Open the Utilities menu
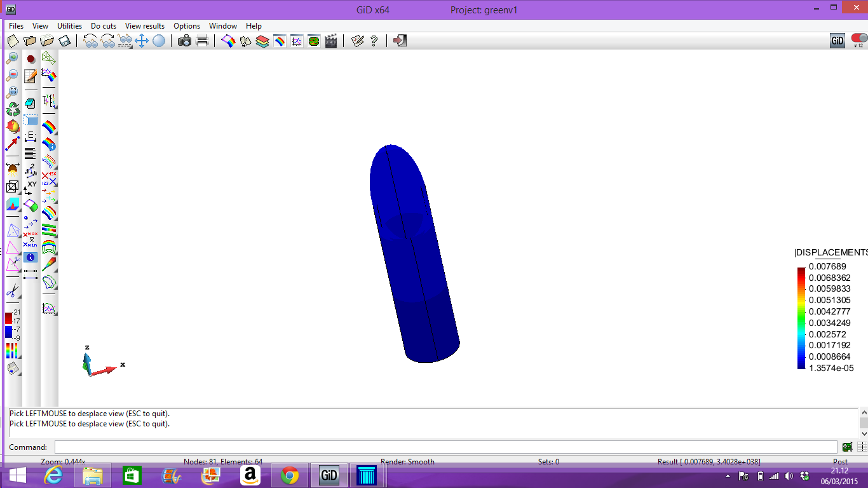The height and width of the screenshot is (488, 868). (69, 26)
